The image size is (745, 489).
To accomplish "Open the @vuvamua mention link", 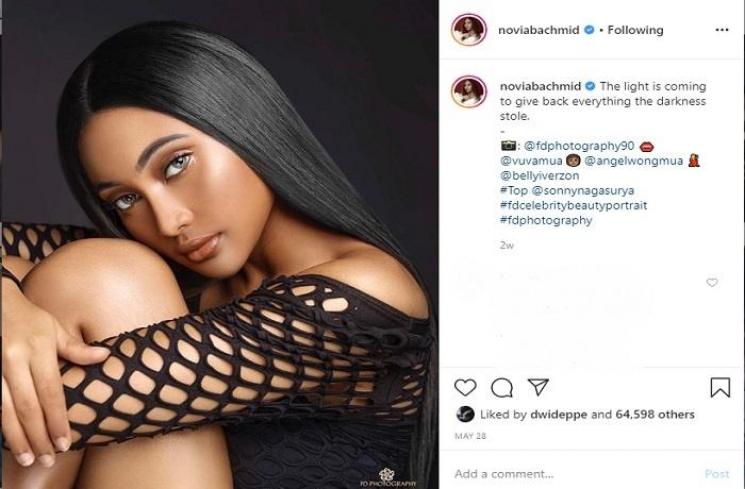I will coord(531,161).
